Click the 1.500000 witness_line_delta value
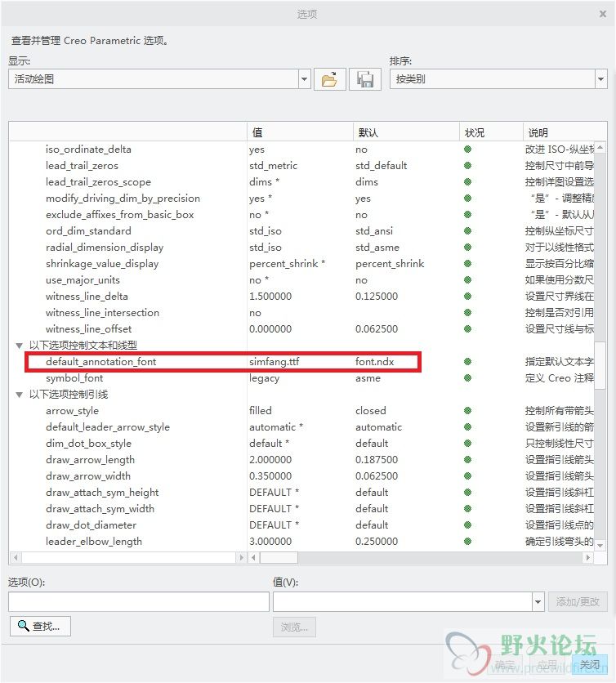The height and width of the screenshot is (683, 616). click(270, 297)
